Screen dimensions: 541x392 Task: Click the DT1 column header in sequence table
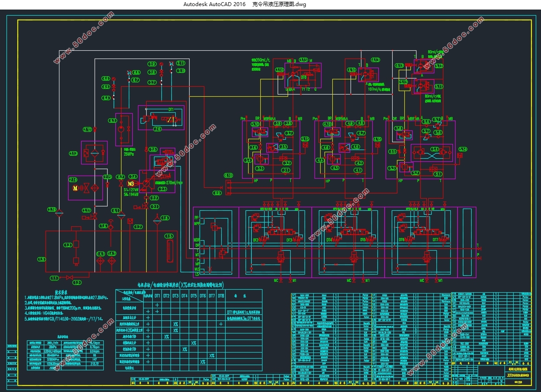[x=157, y=296]
